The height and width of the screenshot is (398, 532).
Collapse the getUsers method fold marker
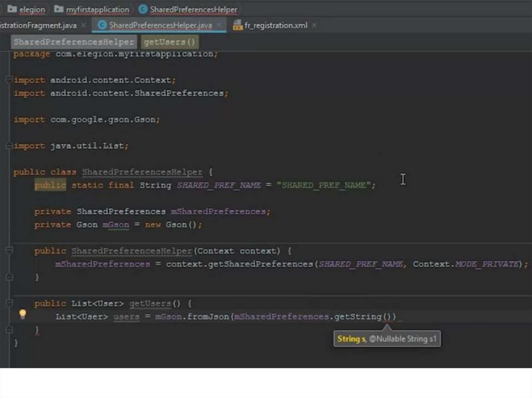(9, 303)
